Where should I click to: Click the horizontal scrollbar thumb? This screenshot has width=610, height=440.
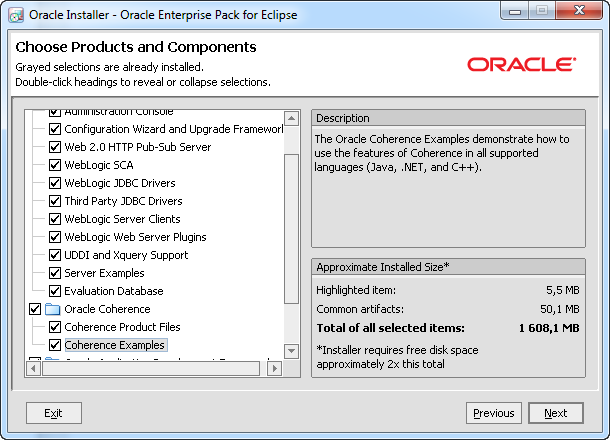[x=151, y=368]
